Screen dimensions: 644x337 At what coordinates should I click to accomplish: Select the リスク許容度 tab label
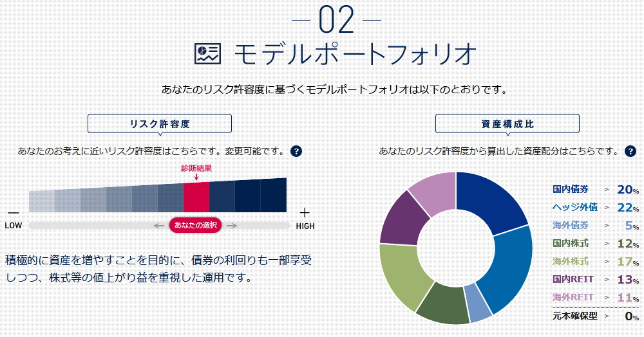pyautogui.click(x=160, y=124)
